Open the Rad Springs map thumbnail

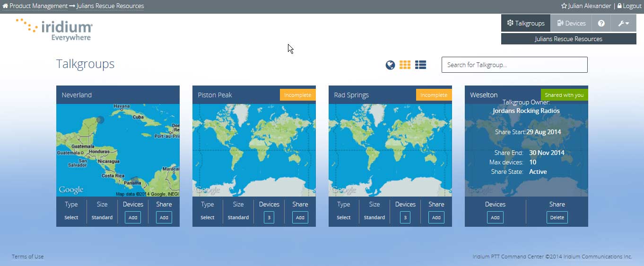[390, 150]
